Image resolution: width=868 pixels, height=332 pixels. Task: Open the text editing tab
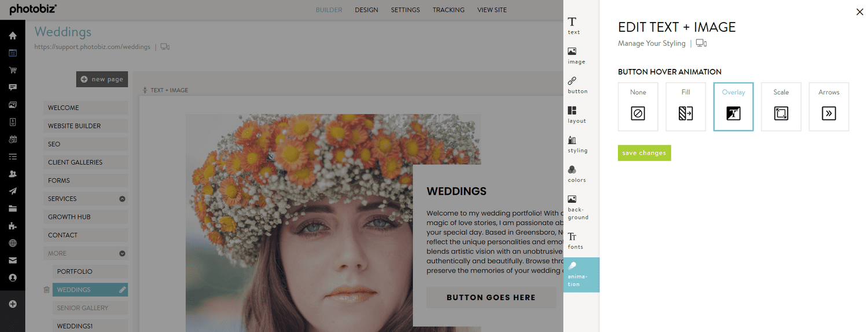(x=581, y=25)
